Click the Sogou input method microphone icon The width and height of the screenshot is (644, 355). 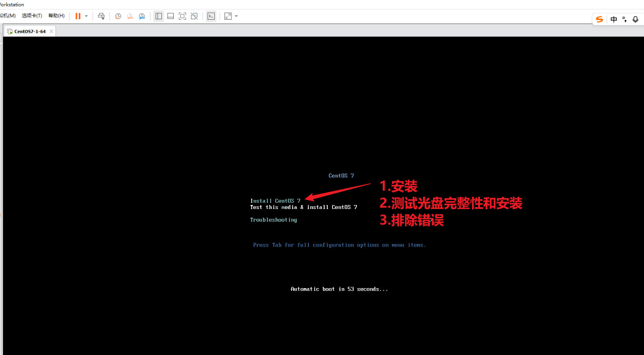point(635,19)
